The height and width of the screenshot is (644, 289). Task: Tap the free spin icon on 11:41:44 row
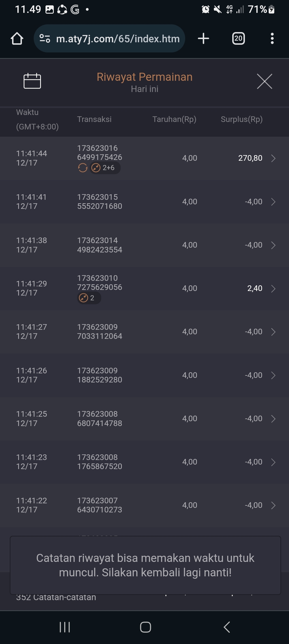[83, 168]
